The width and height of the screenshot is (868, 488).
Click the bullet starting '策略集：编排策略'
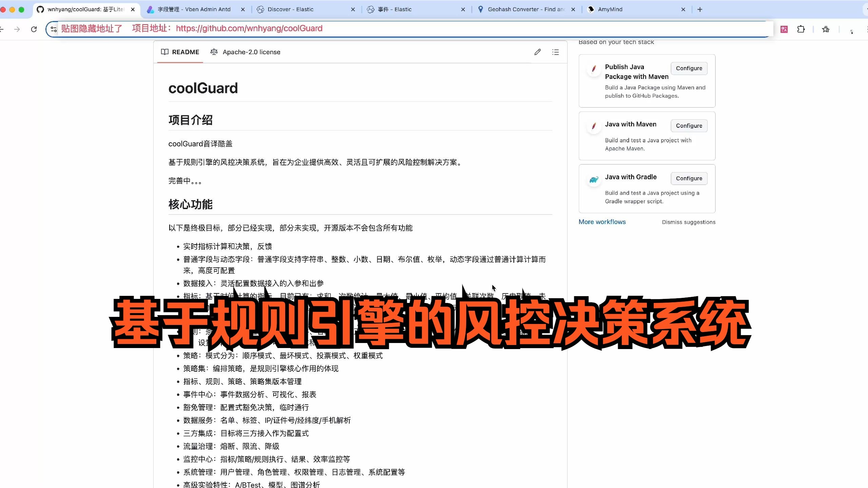(x=261, y=369)
